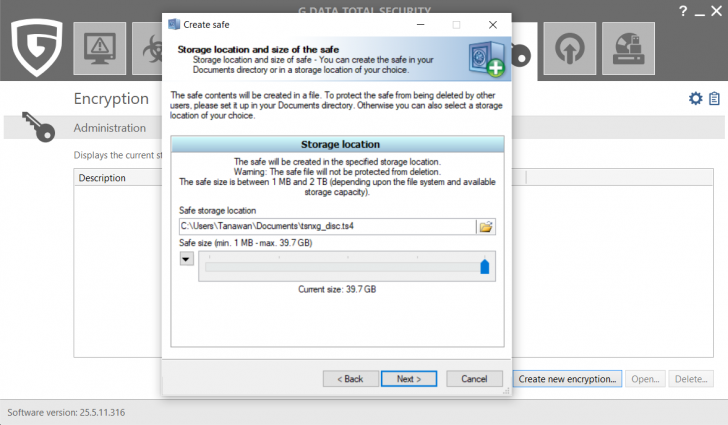
Task: Click the Storage location section header
Action: pyautogui.click(x=338, y=144)
